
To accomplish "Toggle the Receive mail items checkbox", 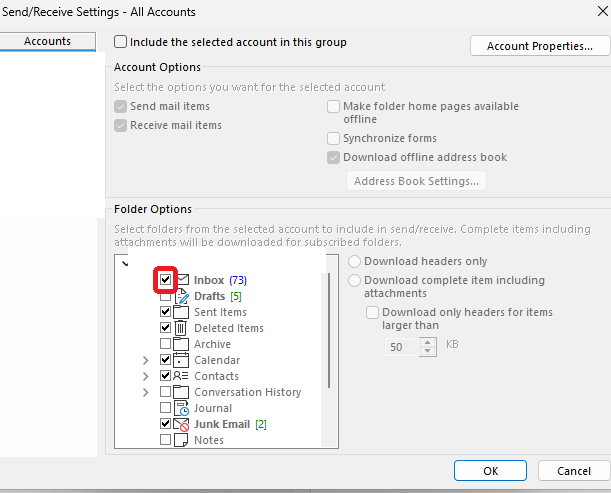I will pos(120,125).
